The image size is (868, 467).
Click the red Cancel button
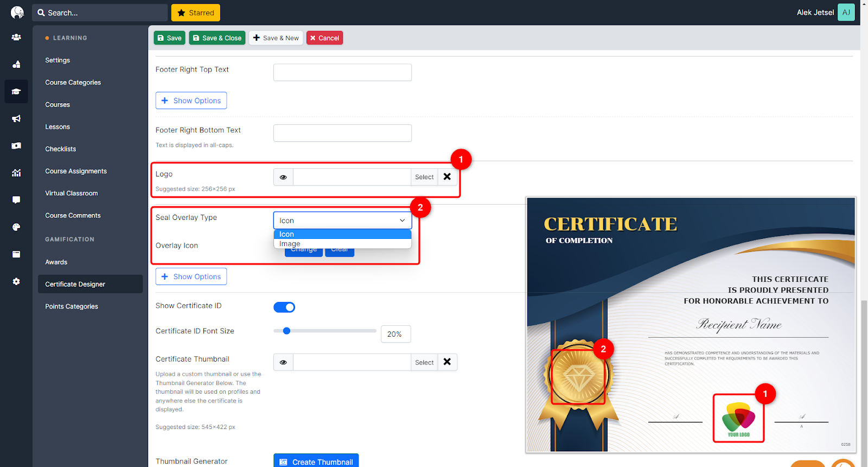(324, 38)
